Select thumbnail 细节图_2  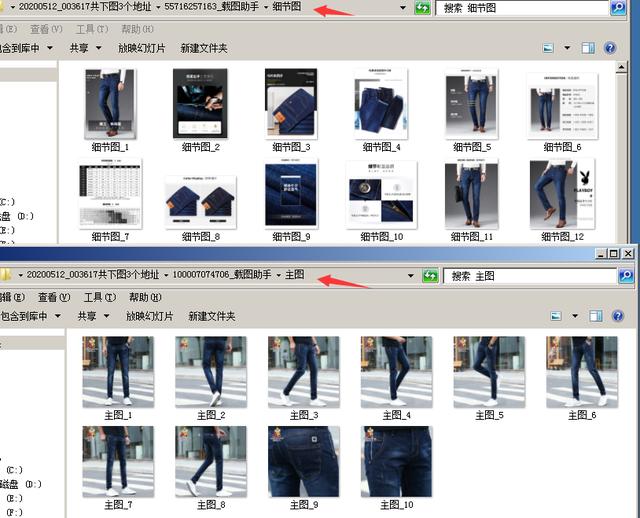pyautogui.click(x=200, y=104)
